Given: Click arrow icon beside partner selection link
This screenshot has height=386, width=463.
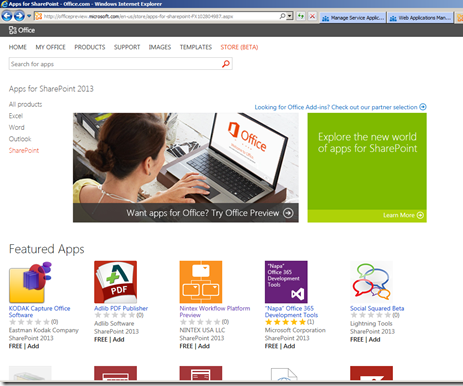Looking at the screenshot, I should (423, 107).
